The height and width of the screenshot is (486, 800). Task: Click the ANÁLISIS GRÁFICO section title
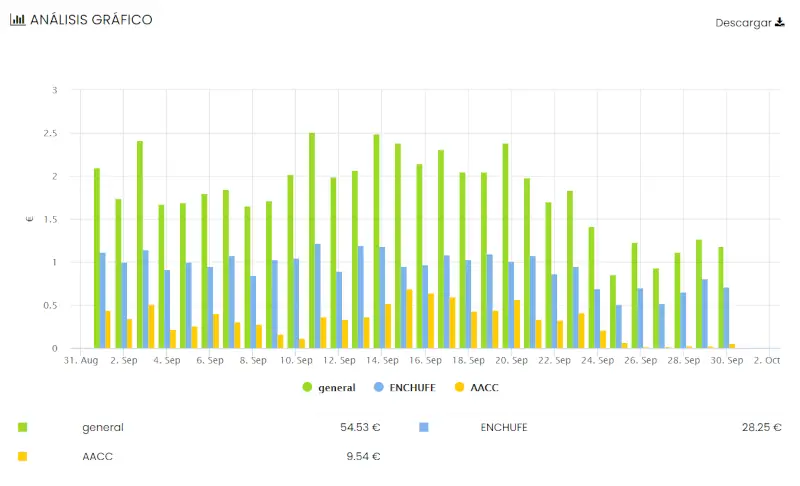pyautogui.click(x=91, y=20)
